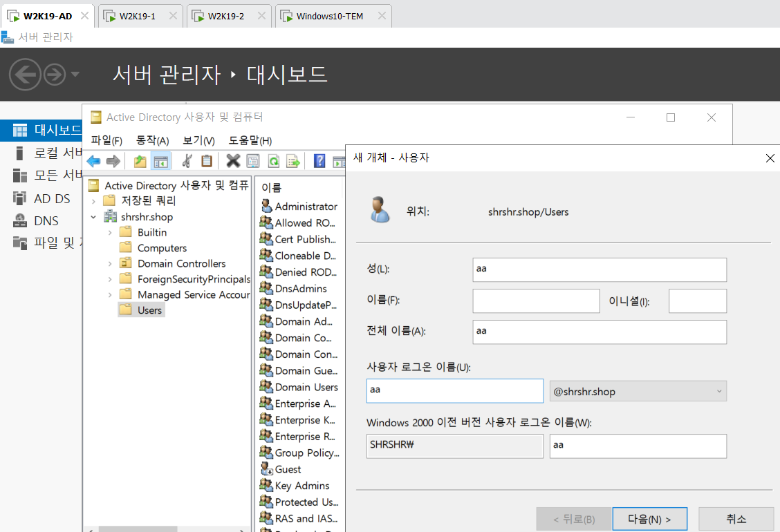This screenshot has height=532, width=780.
Task: Click All Servers (모든 서버) sidebar item
Action: (x=47, y=175)
